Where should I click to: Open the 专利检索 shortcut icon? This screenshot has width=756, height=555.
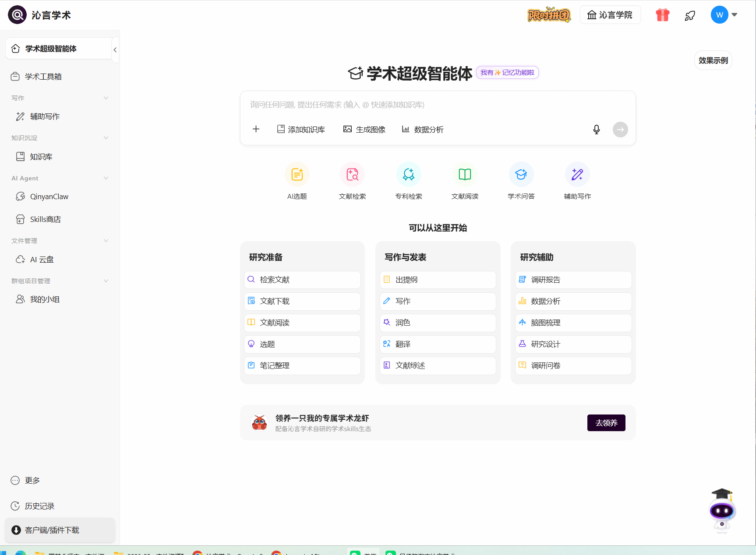409,174
